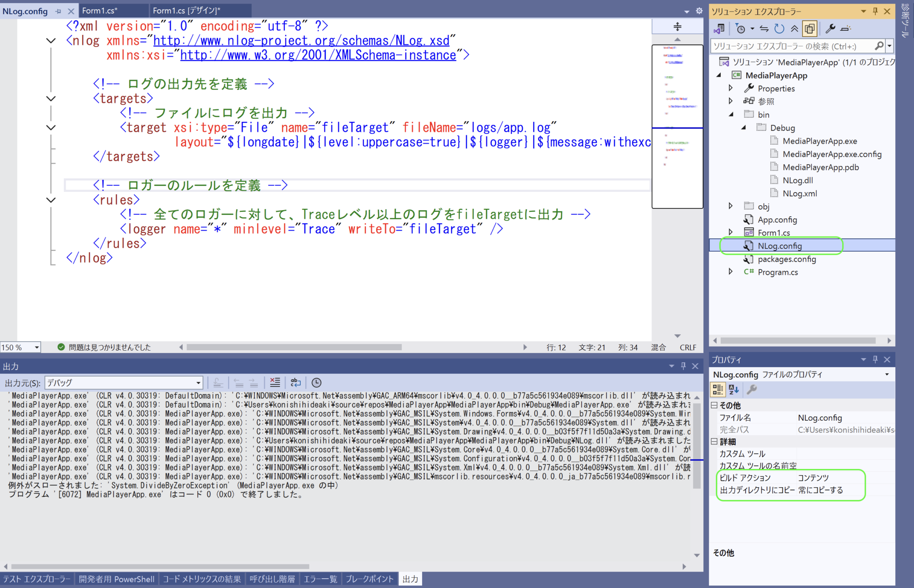Refresh the Solution Explorer
The image size is (914, 588).
tap(779, 29)
